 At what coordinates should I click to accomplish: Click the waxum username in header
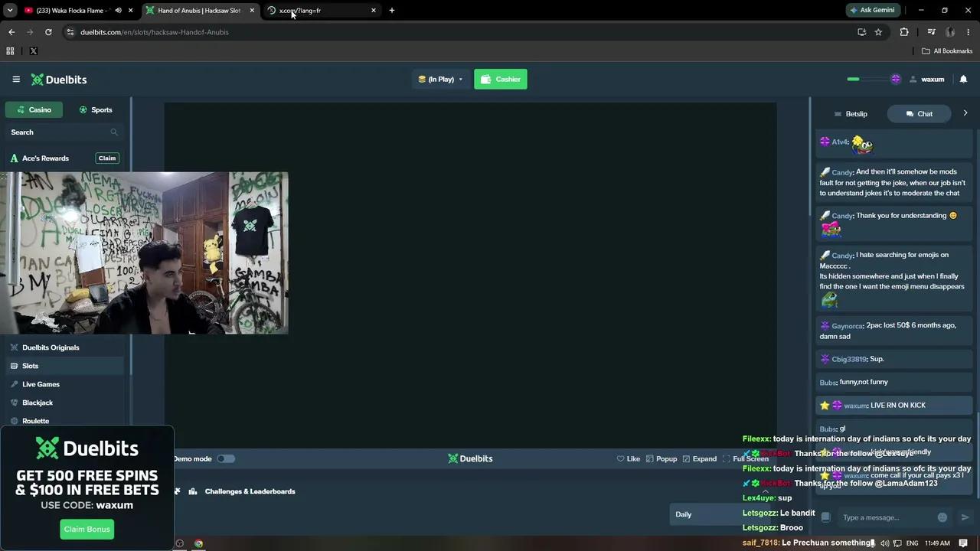(x=933, y=80)
